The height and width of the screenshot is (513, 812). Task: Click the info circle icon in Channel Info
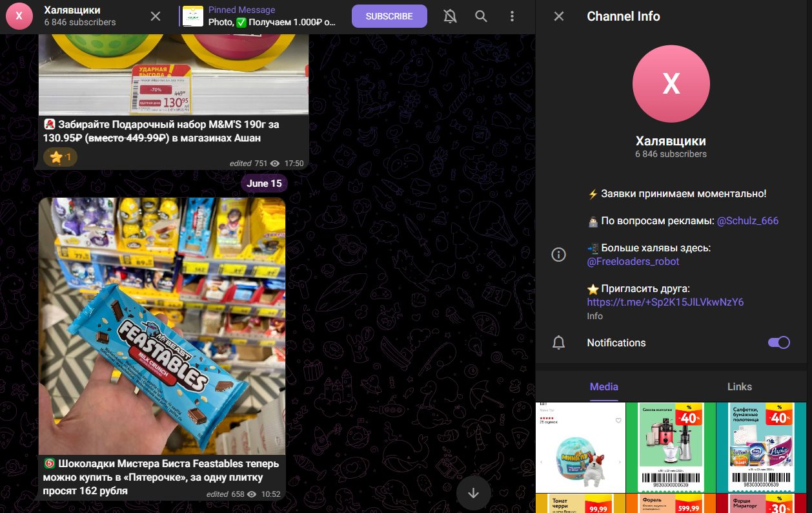coord(559,255)
